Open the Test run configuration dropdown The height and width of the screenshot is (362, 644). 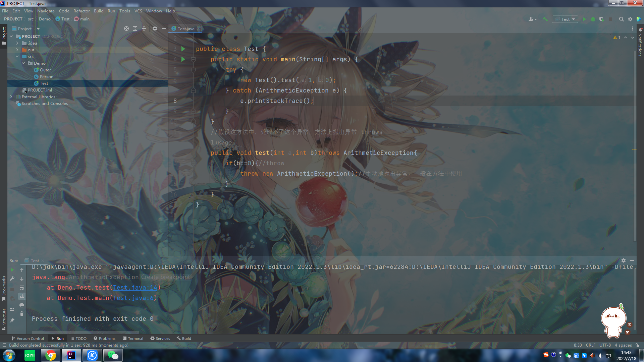[566, 19]
